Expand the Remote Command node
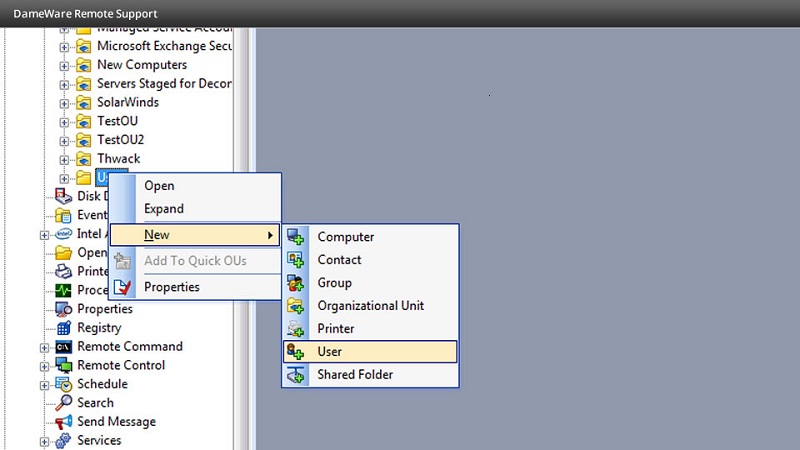Image resolution: width=800 pixels, height=450 pixels. 44,348
